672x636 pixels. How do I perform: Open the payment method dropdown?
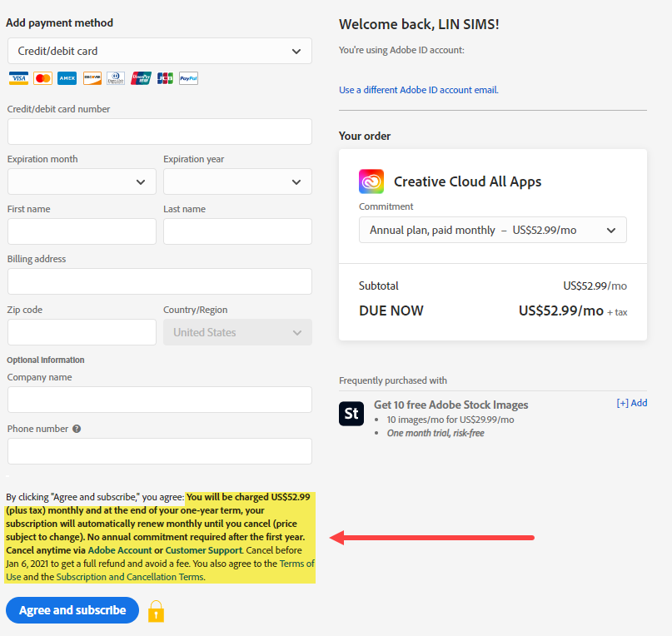point(159,51)
